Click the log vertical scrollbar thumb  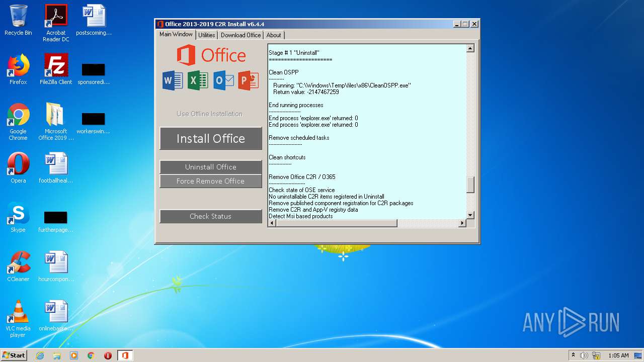point(470,185)
